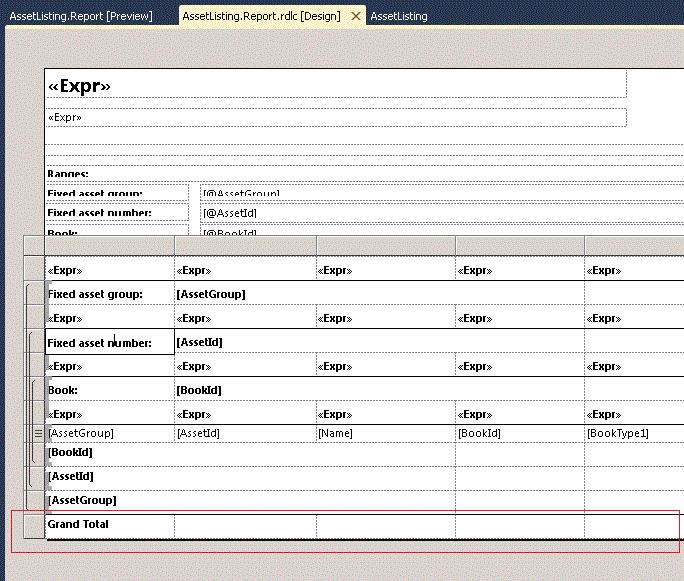The height and width of the screenshot is (581, 684).
Task: Click the bold [BookId] group footer cell
Action: point(250,454)
